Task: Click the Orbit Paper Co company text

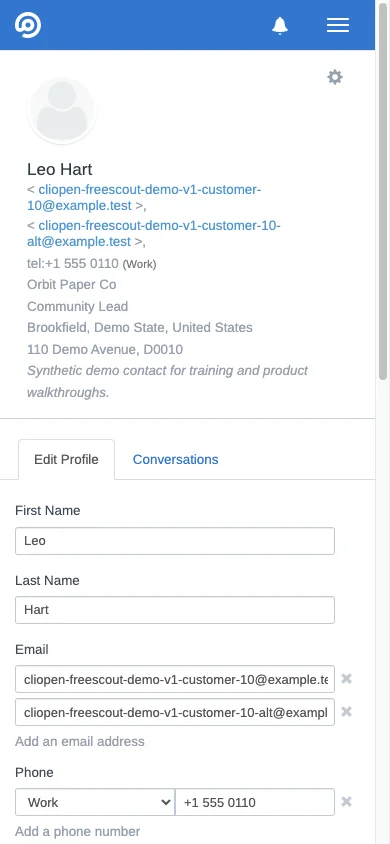Action: 72,285
